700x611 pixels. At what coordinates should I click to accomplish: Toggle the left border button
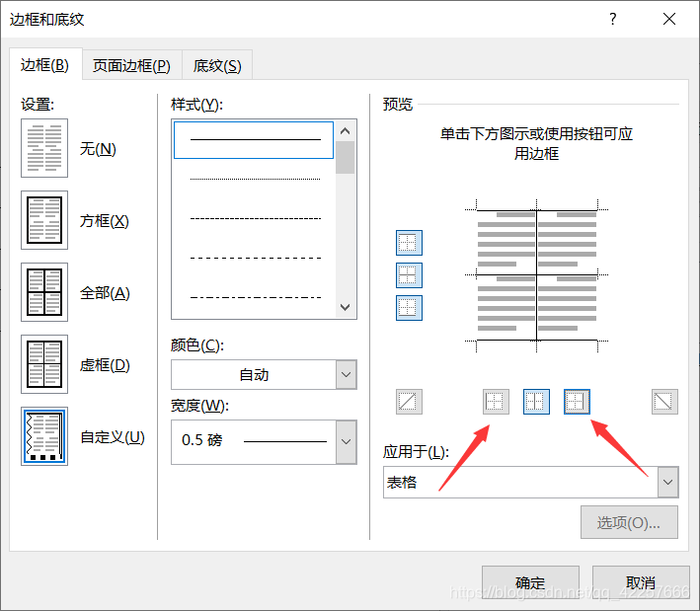496,402
